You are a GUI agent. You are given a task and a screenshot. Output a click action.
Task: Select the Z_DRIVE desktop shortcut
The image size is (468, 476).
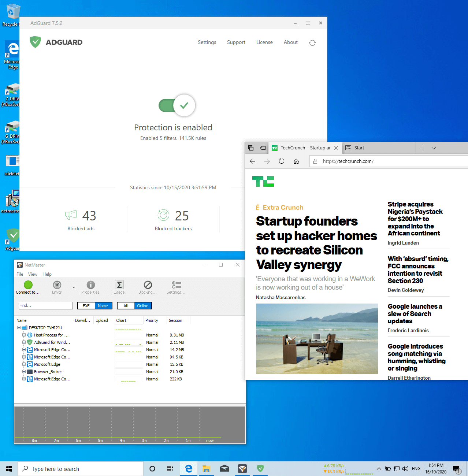click(11, 95)
